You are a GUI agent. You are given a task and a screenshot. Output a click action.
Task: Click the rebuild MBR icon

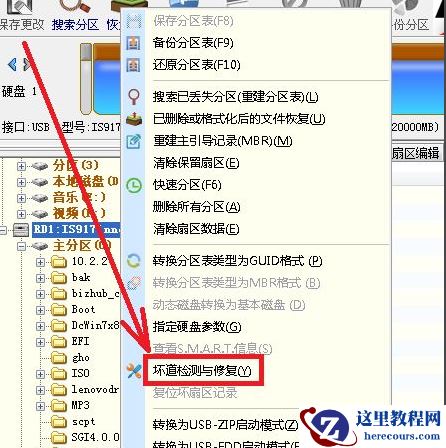click(134, 141)
